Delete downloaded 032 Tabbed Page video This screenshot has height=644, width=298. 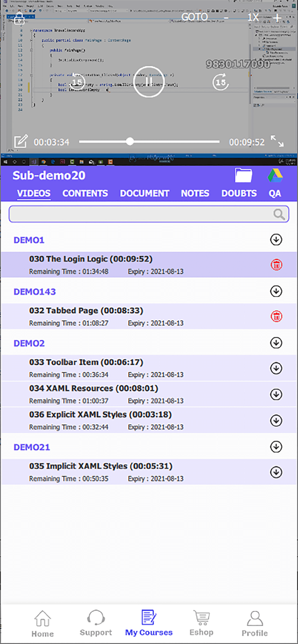(x=276, y=316)
